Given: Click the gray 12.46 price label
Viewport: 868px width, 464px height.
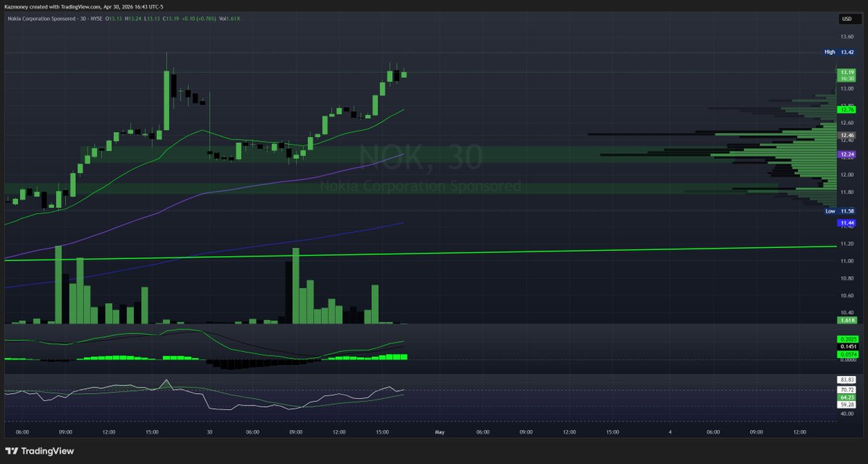Looking at the screenshot, I should 847,135.
